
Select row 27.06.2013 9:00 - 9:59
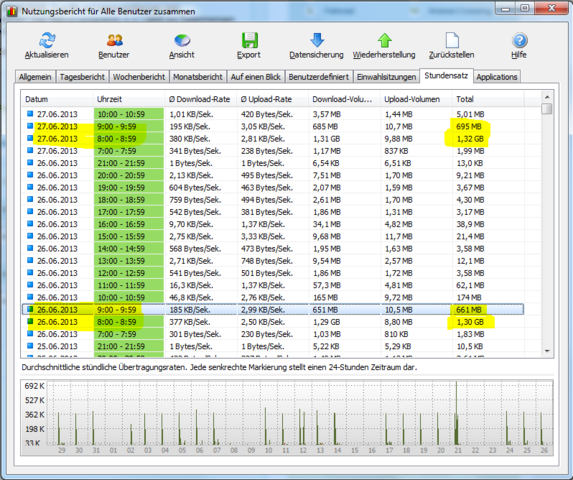pos(273,126)
